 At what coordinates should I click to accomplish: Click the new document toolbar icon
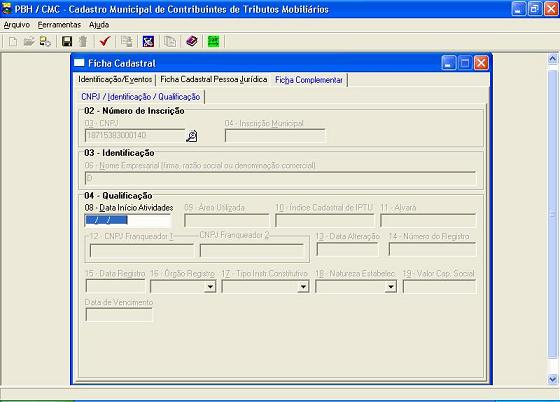coord(13,41)
